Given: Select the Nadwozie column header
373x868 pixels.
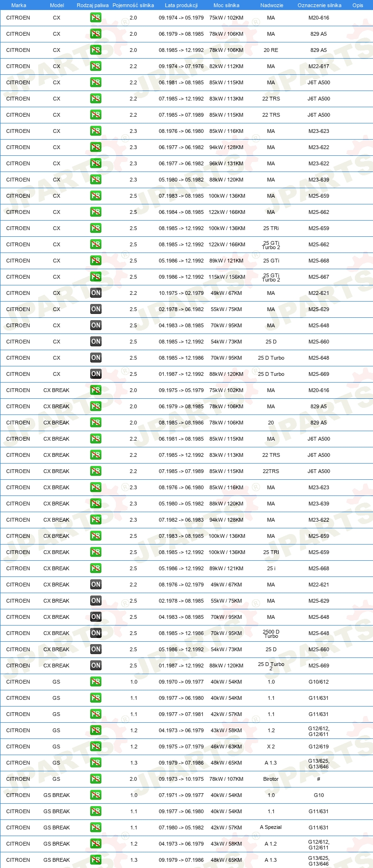Looking at the screenshot, I should click(x=272, y=5).
